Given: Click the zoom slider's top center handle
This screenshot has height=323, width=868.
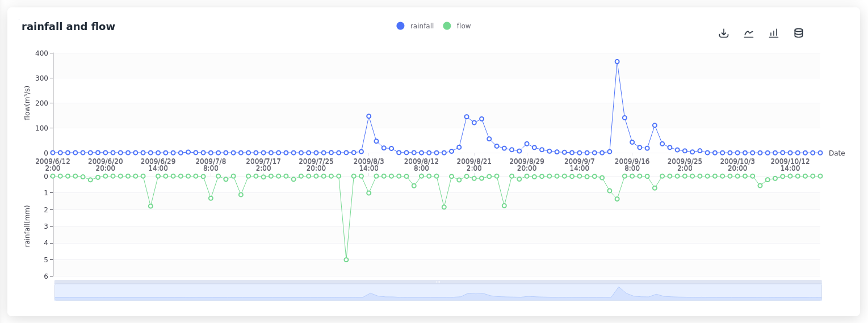Looking at the screenshot, I should point(438,282).
